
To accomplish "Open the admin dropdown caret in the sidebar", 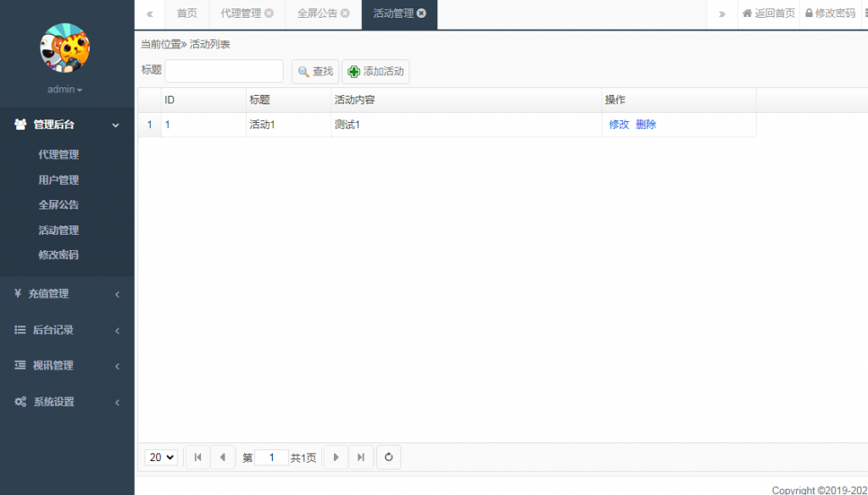I will (79, 89).
